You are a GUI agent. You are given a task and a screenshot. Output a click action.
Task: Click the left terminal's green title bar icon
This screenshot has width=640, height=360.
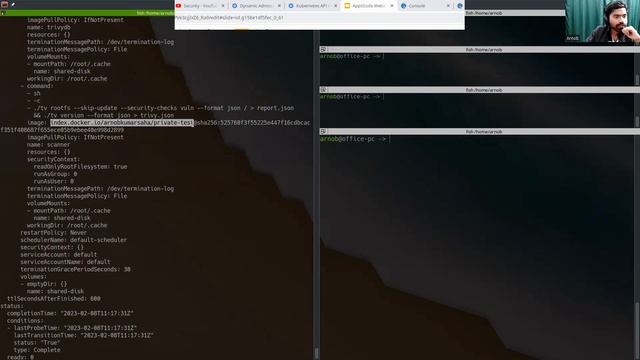pos(3,13)
